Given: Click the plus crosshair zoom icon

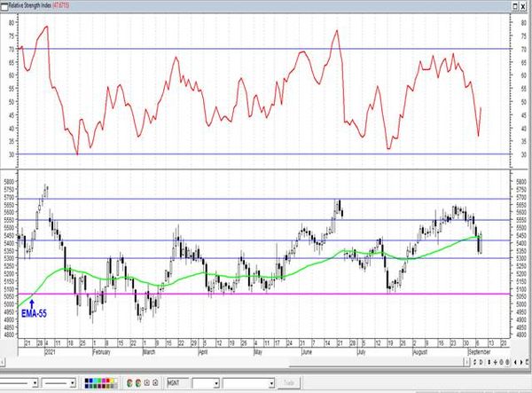Looking at the screenshot, I should pos(496,362).
